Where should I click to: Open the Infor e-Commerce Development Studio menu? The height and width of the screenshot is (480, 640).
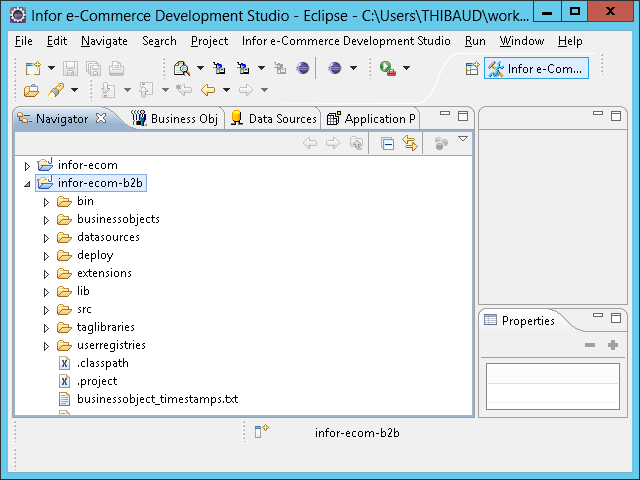(346, 41)
